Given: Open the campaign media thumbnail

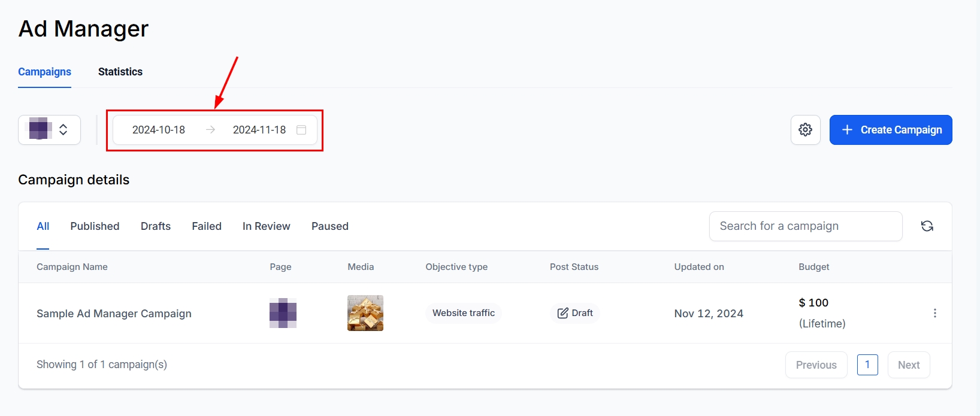Looking at the screenshot, I should (x=365, y=313).
